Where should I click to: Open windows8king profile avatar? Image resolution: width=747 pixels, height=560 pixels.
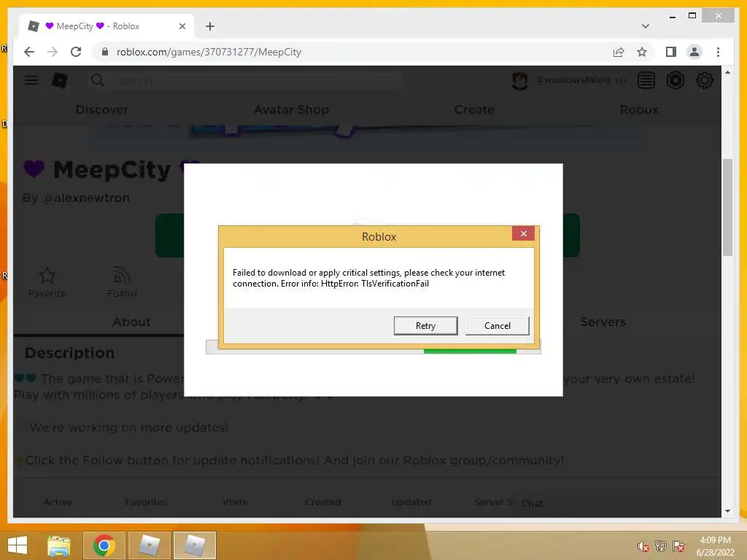[x=519, y=80]
